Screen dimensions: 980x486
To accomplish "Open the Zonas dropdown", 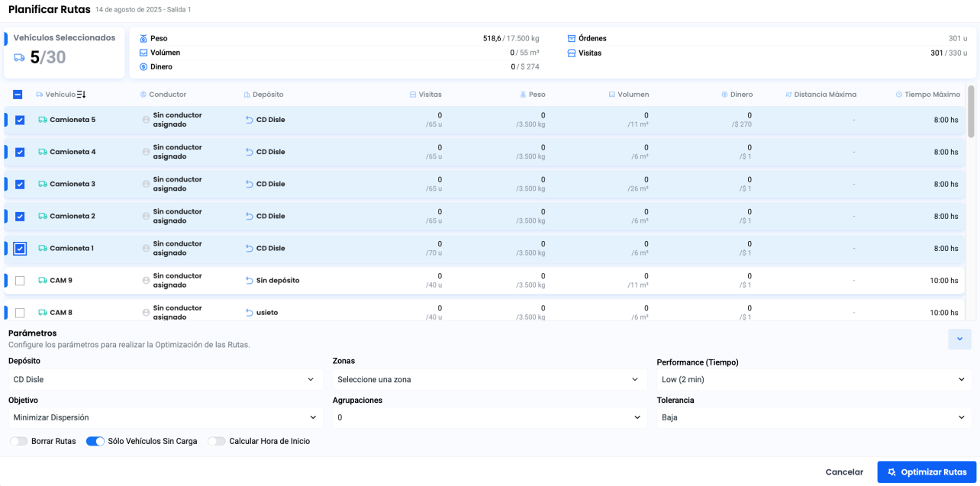I will (490, 379).
